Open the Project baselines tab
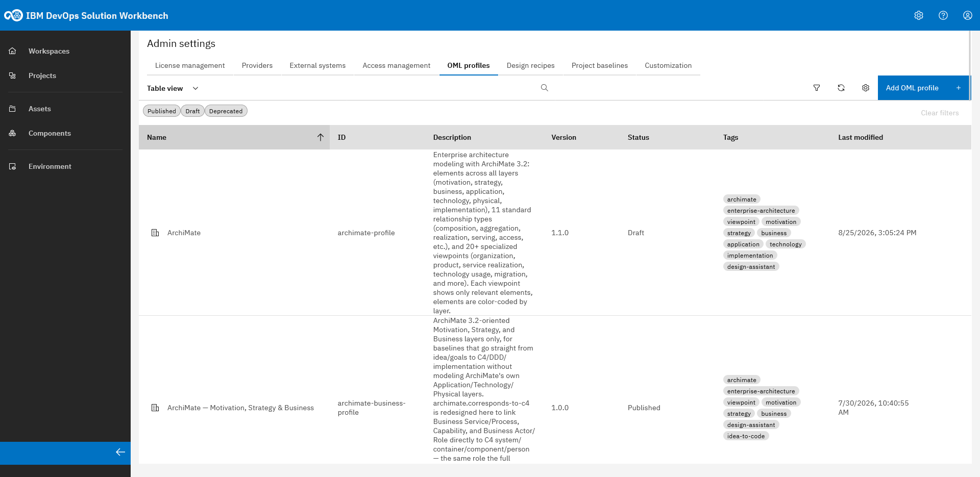Screen dimensions: 980x477 coord(600,65)
